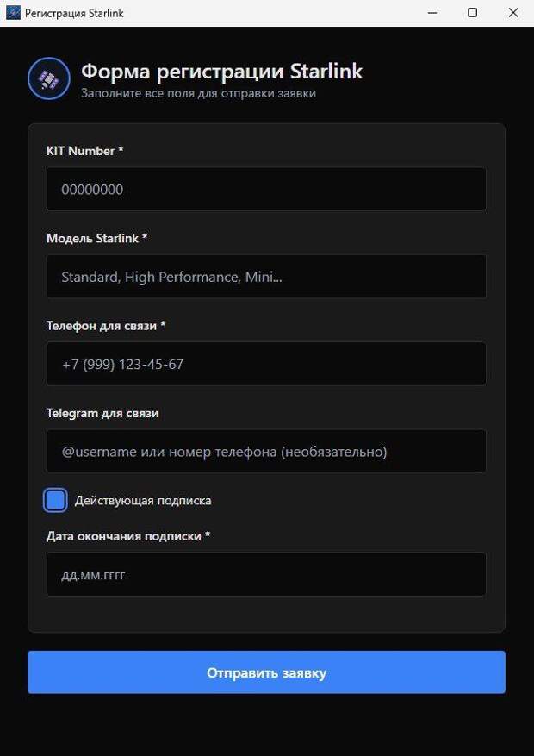Image resolution: width=534 pixels, height=756 pixels.
Task: Click the Телефон для связи label
Action: click(x=105, y=326)
